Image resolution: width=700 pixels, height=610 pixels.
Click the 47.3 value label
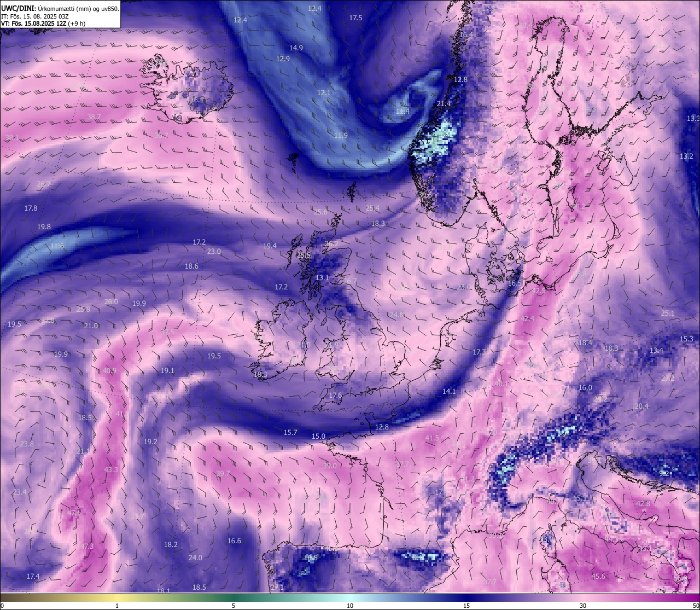point(87,546)
